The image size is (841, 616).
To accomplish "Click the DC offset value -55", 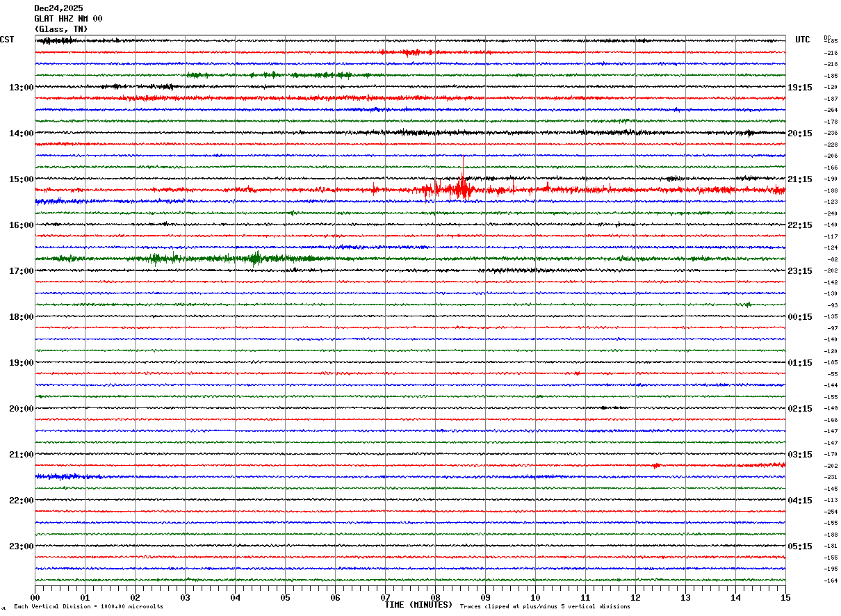I will (x=833, y=374).
